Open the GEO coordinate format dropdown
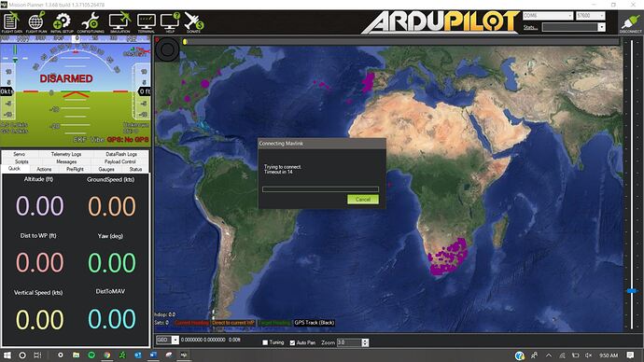Screen dimensions: 644x362 pos(167,340)
